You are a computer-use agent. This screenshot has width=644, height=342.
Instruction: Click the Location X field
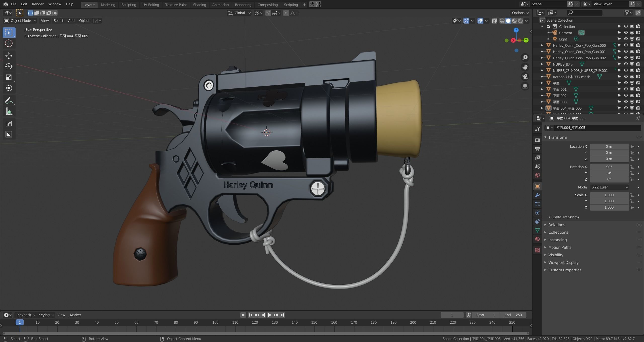(x=609, y=146)
